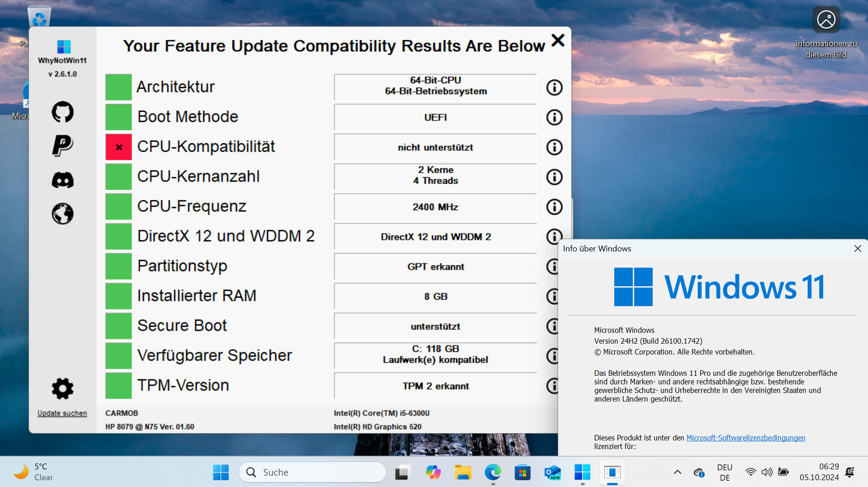Close the WhyNotWin11 results window
This screenshot has width=868, height=487.
(558, 40)
